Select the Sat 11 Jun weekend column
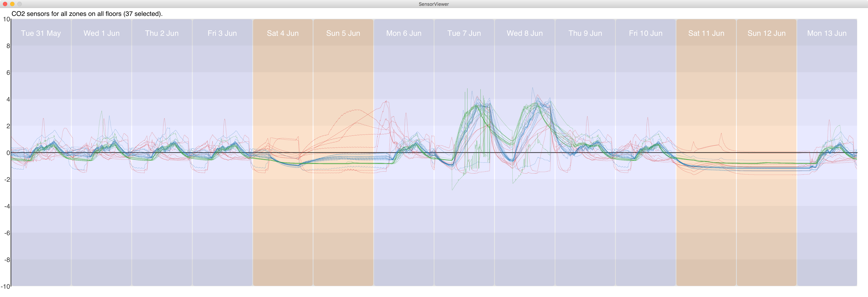 pos(706,152)
